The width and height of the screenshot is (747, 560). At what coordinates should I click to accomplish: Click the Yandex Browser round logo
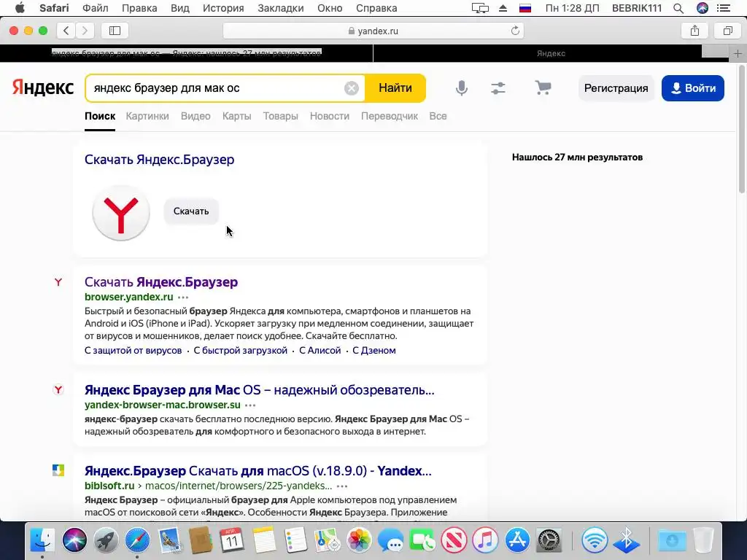[121, 212]
